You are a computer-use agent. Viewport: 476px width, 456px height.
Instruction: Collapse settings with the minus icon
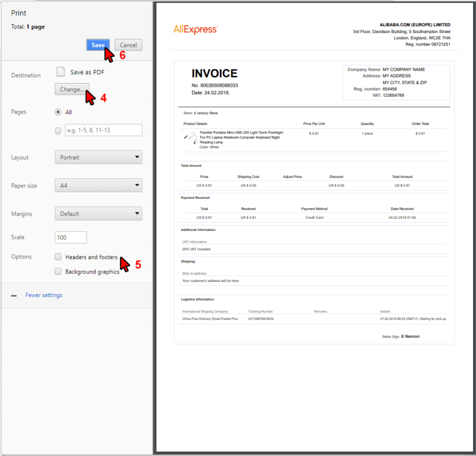pyautogui.click(x=14, y=295)
